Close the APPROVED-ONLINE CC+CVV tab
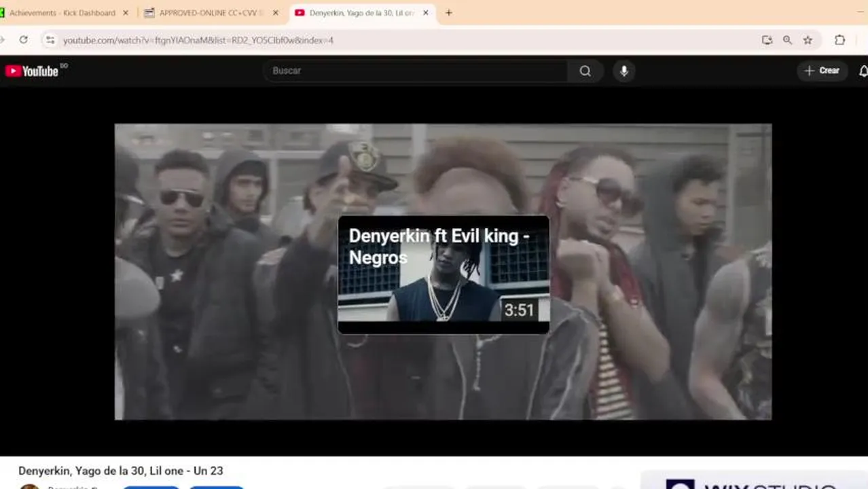The height and width of the screenshot is (489, 868). click(276, 13)
